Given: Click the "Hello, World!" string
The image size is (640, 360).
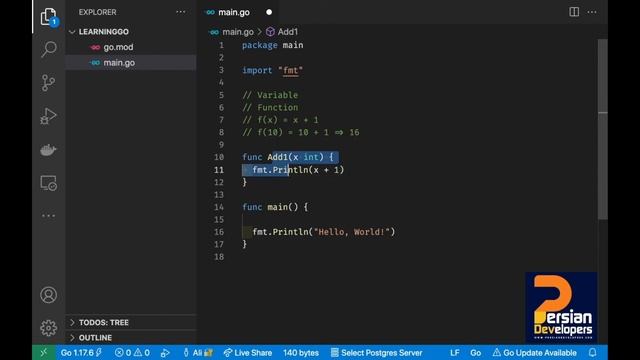Looking at the screenshot, I should pos(352,232).
